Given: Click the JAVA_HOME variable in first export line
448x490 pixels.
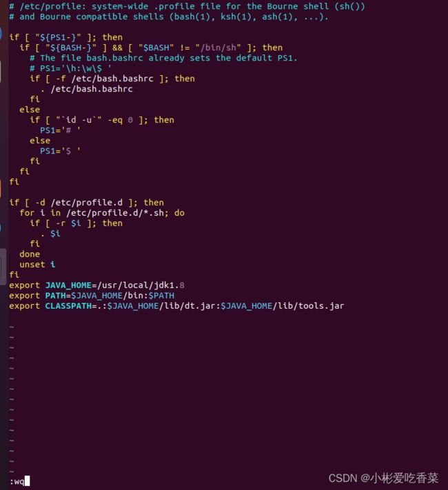Looking at the screenshot, I should tap(68, 285).
